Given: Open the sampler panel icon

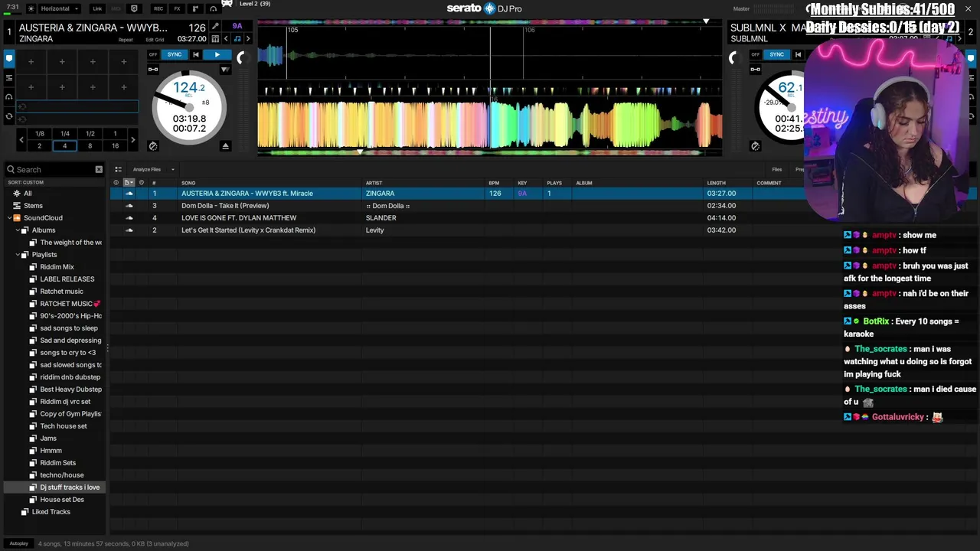Looking at the screenshot, I should [195, 8].
